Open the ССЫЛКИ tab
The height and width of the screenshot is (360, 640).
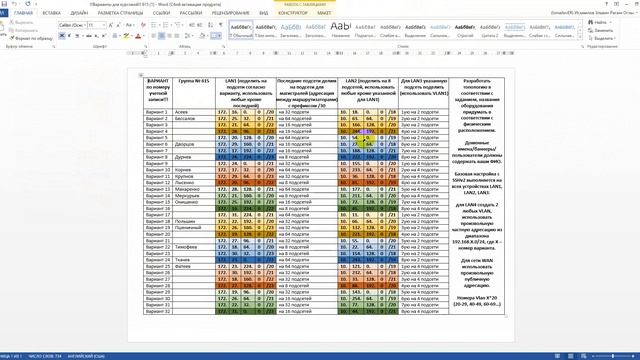click(161, 13)
